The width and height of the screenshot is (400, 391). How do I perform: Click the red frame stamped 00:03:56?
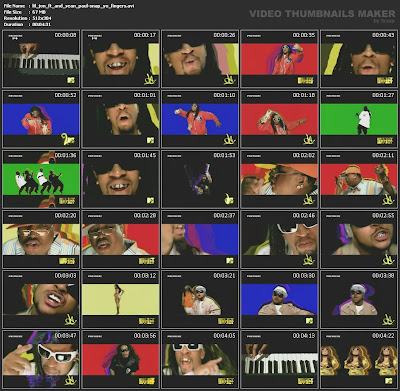click(120, 360)
